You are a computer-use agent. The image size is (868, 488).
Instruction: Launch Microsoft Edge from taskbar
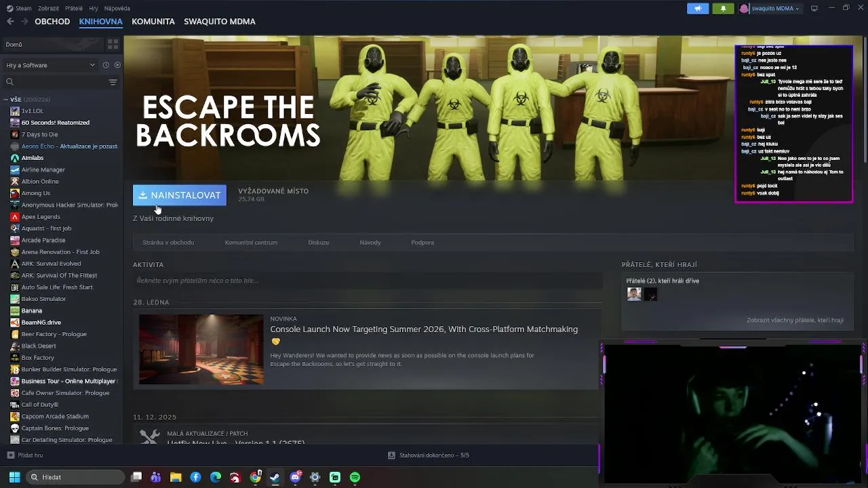point(216,477)
